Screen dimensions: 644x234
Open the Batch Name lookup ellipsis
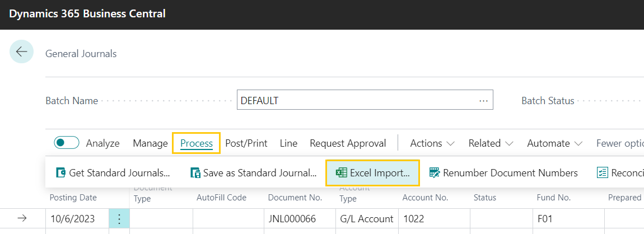(483, 100)
